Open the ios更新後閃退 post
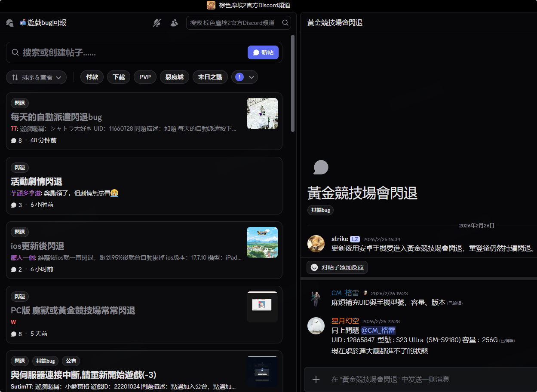The width and height of the screenshot is (537, 392). click(x=144, y=250)
